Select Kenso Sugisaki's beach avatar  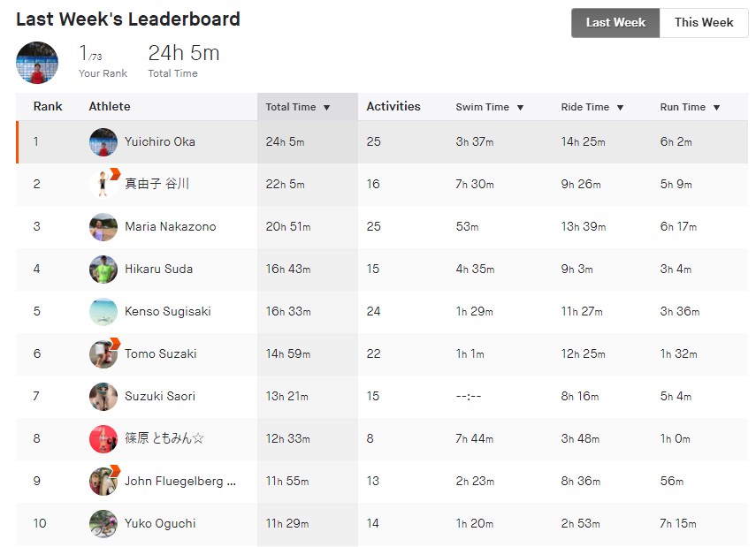click(103, 311)
